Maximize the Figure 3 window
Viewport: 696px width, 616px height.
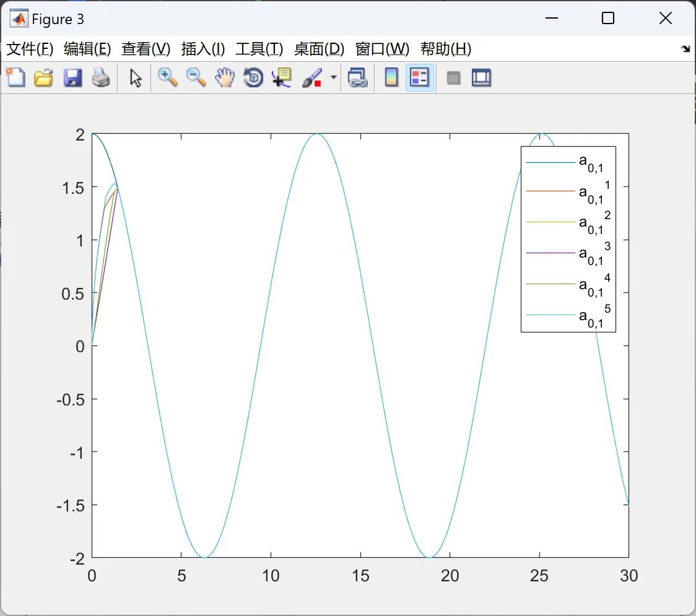click(x=607, y=18)
